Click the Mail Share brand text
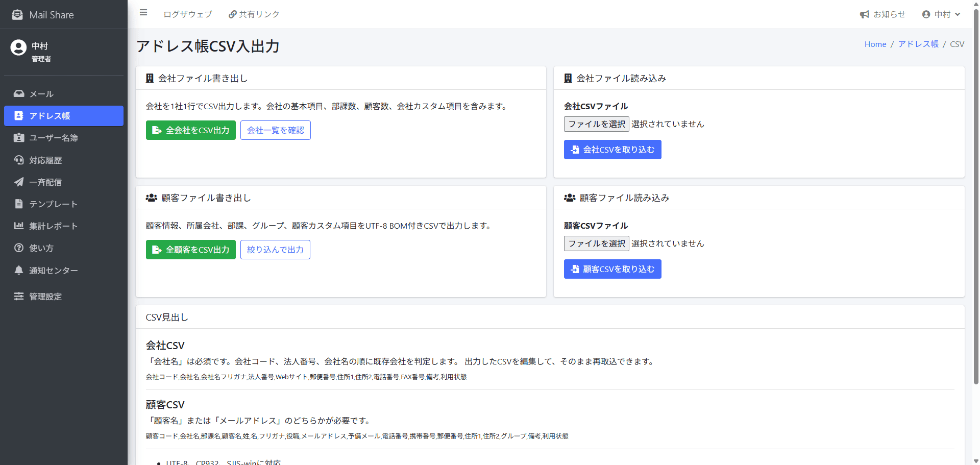980x465 pixels. tap(52, 15)
